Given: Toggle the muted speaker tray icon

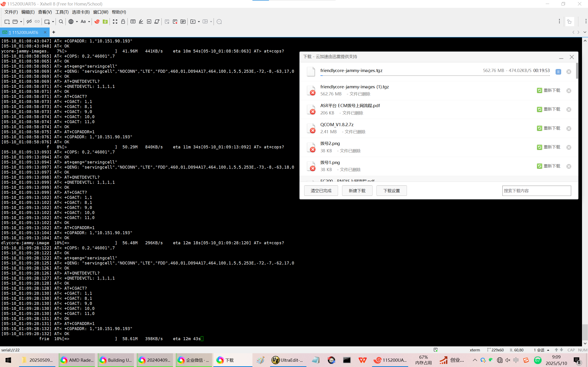Looking at the screenshot, I should tap(508, 360).
